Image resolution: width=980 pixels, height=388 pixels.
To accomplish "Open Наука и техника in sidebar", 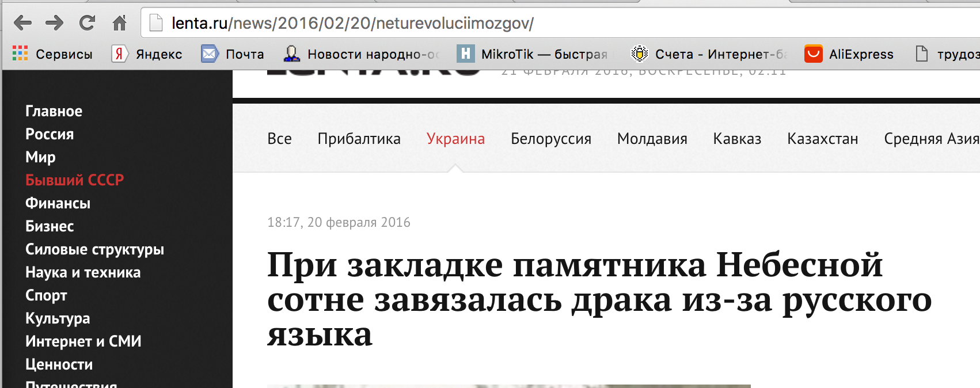I will [83, 272].
